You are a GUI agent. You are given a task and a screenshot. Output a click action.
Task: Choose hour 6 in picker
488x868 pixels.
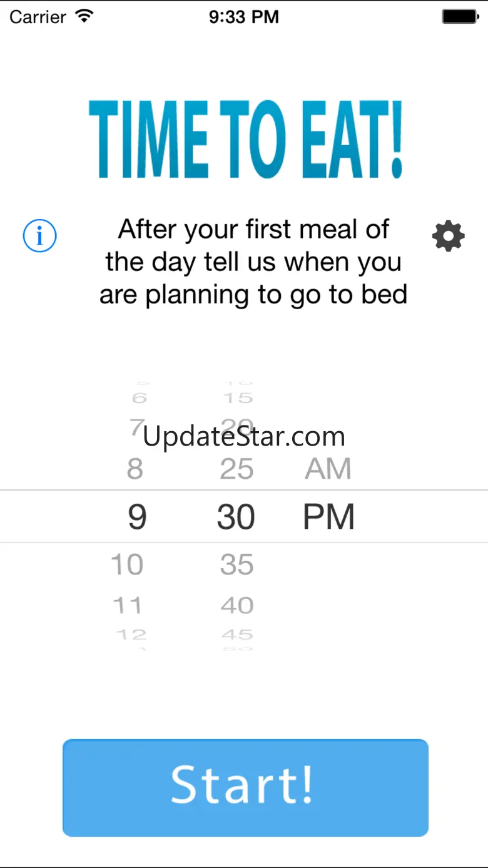point(139,397)
